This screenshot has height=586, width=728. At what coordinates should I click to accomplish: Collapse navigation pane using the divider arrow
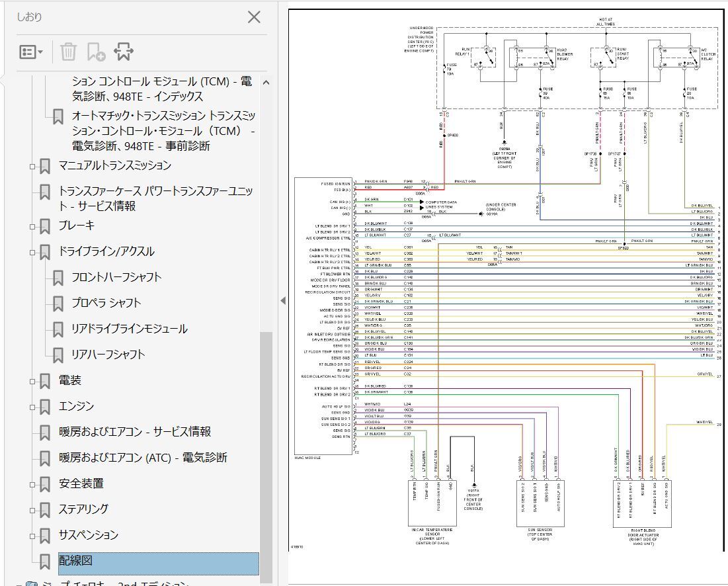pos(283,300)
